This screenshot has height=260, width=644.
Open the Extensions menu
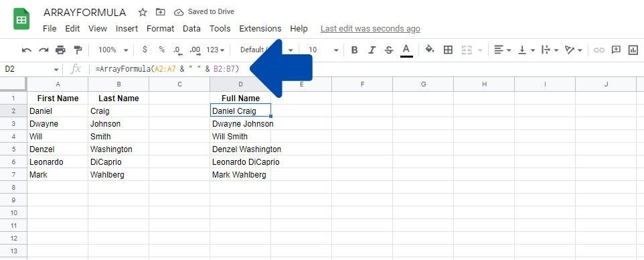pyautogui.click(x=260, y=28)
